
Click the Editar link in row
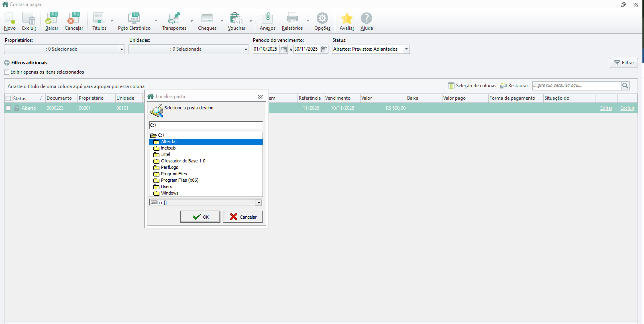pyautogui.click(x=606, y=108)
